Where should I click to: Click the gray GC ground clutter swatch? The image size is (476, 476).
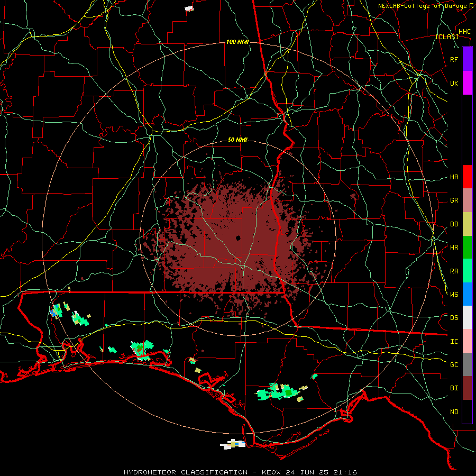point(467,364)
